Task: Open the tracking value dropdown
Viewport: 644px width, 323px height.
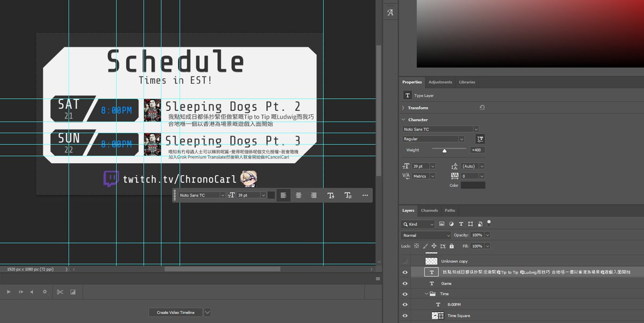Action: pos(481,176)
